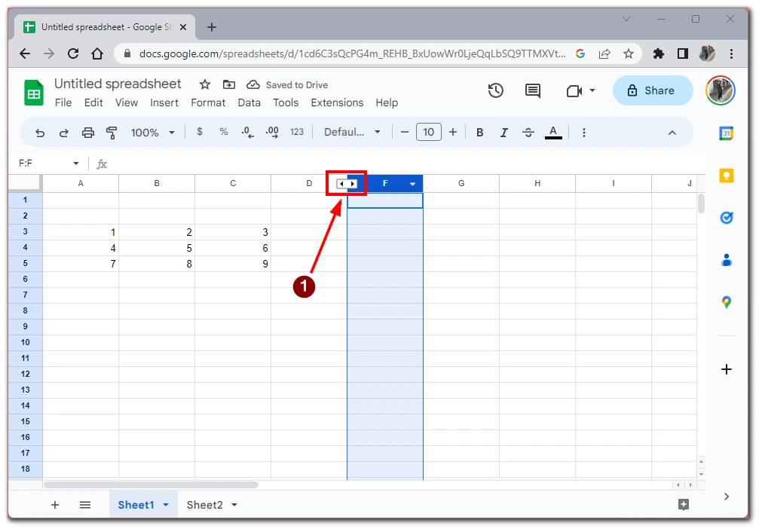This screenshot has height=532, width=762.
Task: Open the File menu
Action: [63, 102]
